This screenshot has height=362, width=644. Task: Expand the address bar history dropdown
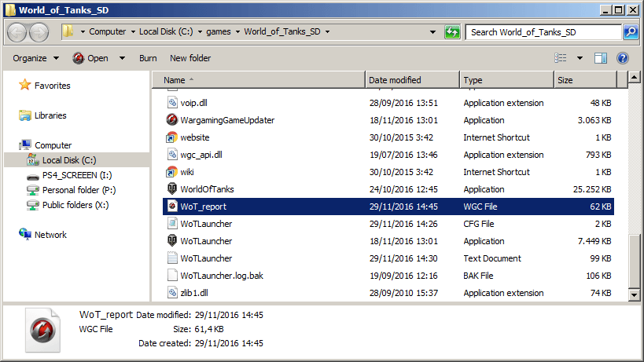(x=432, y=32)
